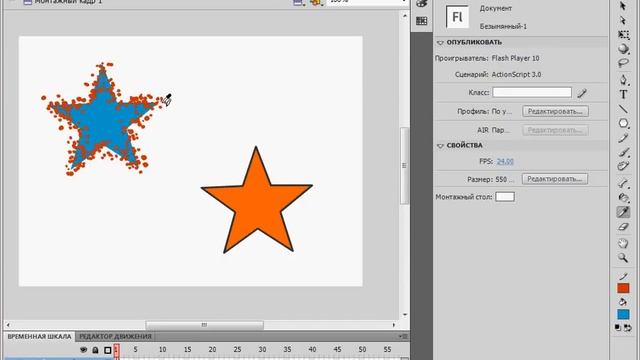
Task: Open the collapsed Swatches panel grid icon
Action: pyautogui.click(x=422, y=21)
